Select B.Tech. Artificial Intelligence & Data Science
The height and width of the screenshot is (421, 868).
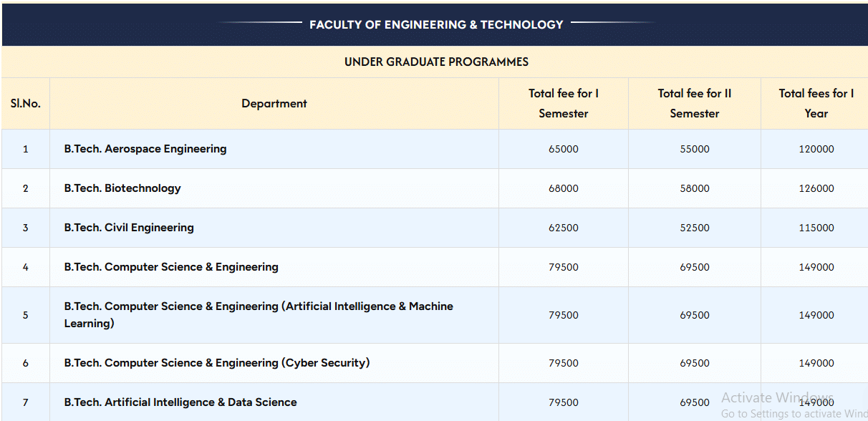(180, 402)
